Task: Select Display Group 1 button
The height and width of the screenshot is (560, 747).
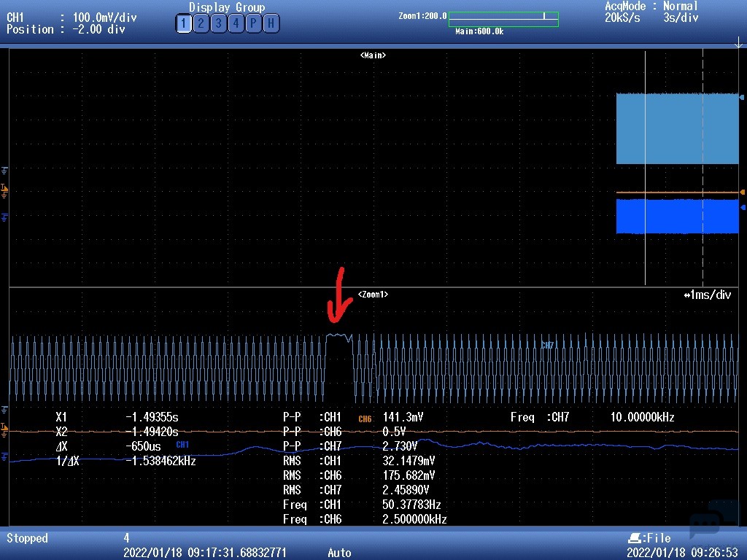Action: click(183, 24)
